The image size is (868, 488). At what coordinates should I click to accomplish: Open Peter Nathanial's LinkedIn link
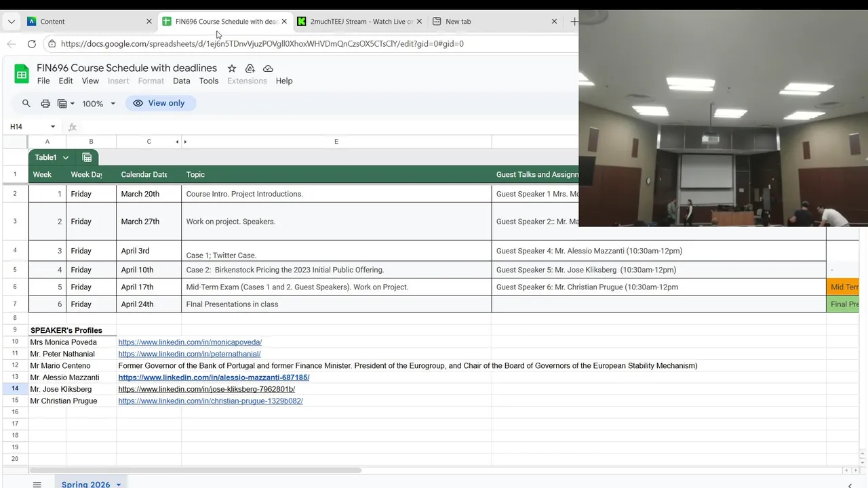tap(189, 354)
